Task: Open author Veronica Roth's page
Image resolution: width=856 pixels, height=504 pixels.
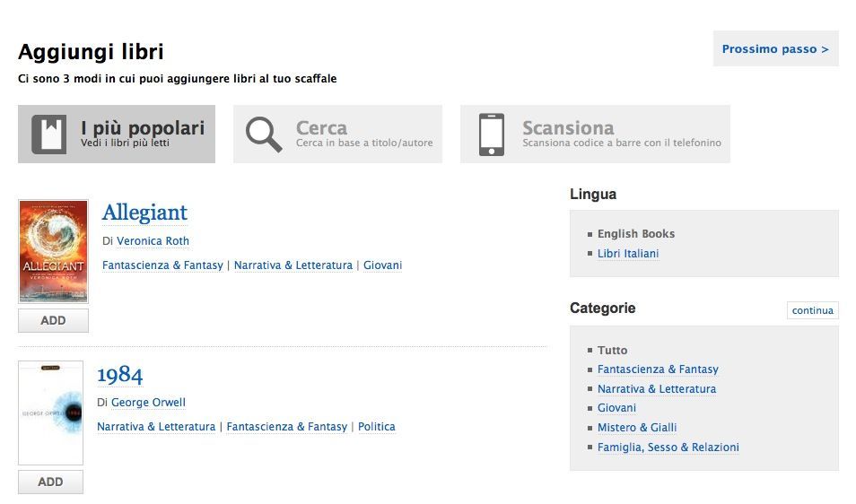Action: click(153, 241)
